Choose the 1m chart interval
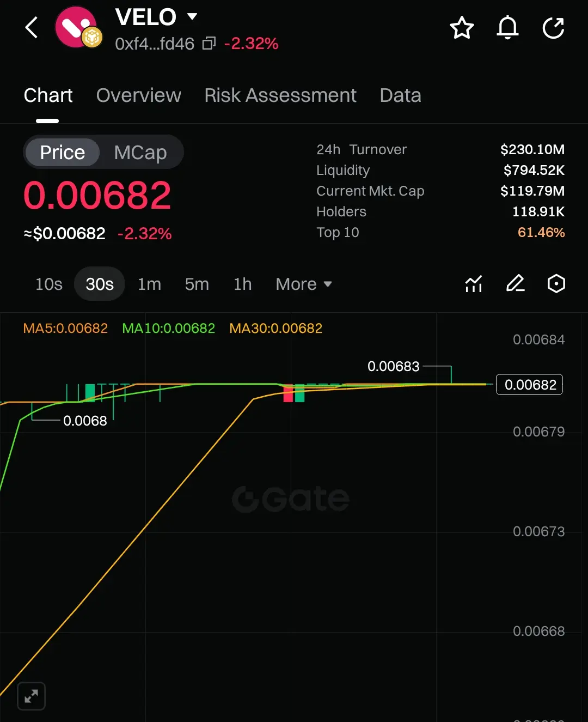The width and height of the screenshot is (588, 722). tap(149, 284)
